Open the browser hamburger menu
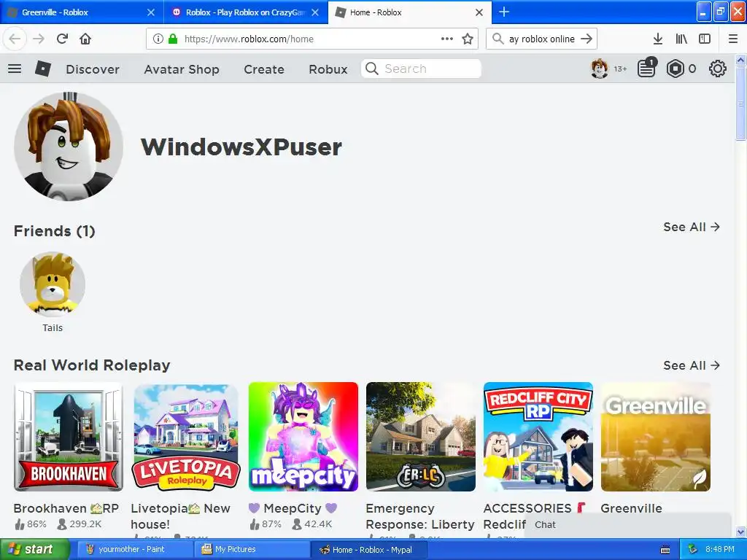 [x=733, y=39]
